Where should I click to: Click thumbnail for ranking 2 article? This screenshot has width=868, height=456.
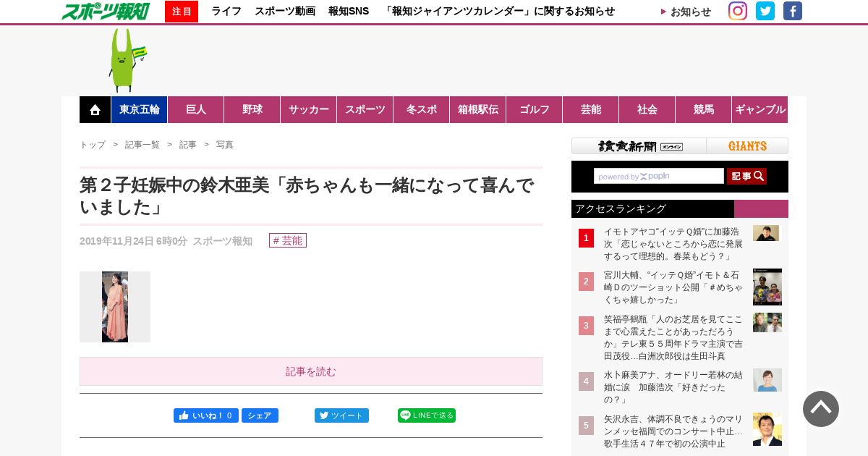click(x=767, y=287)
